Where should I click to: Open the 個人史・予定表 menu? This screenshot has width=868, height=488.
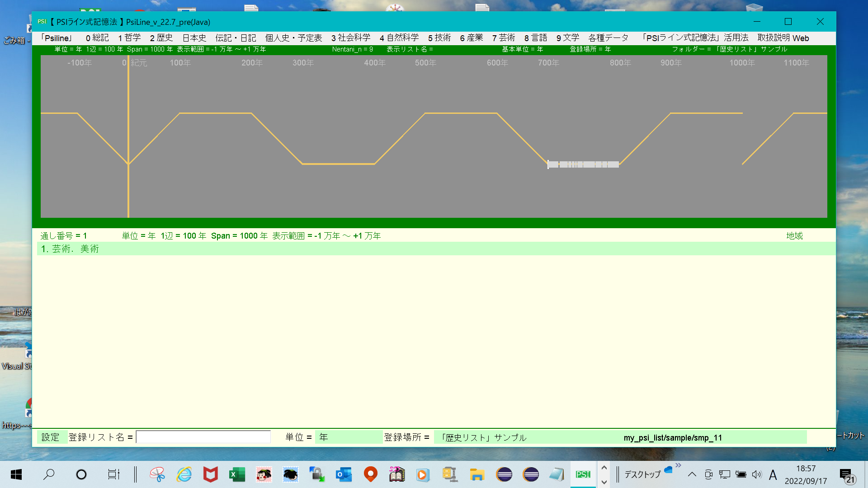tap(293, 38)
